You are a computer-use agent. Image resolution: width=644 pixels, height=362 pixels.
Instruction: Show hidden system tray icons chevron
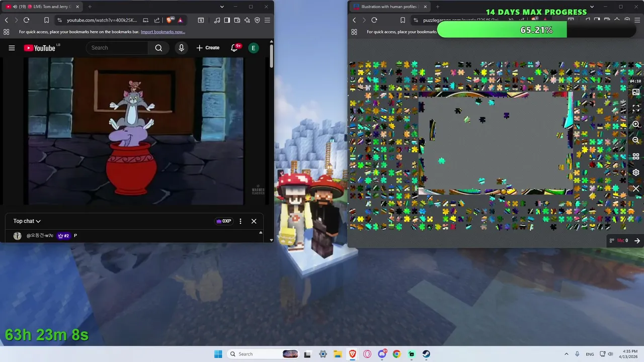pos(567,354)
